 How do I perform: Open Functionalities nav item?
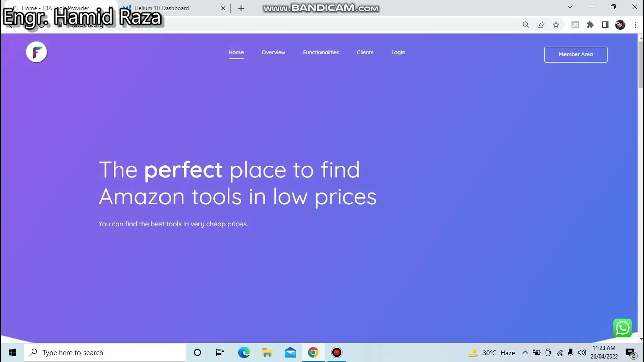321,52
